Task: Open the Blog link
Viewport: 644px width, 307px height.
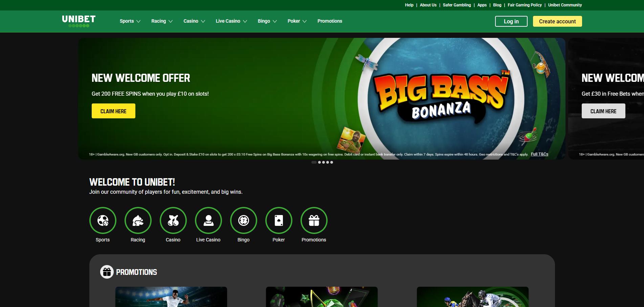Action: [x=497, y=5]
